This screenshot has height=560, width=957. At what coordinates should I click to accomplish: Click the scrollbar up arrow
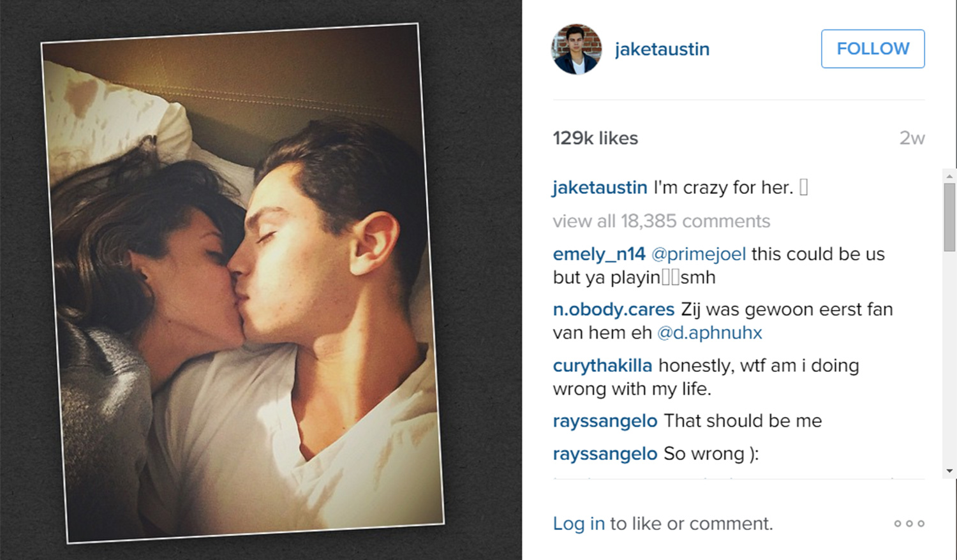(949, 176)
